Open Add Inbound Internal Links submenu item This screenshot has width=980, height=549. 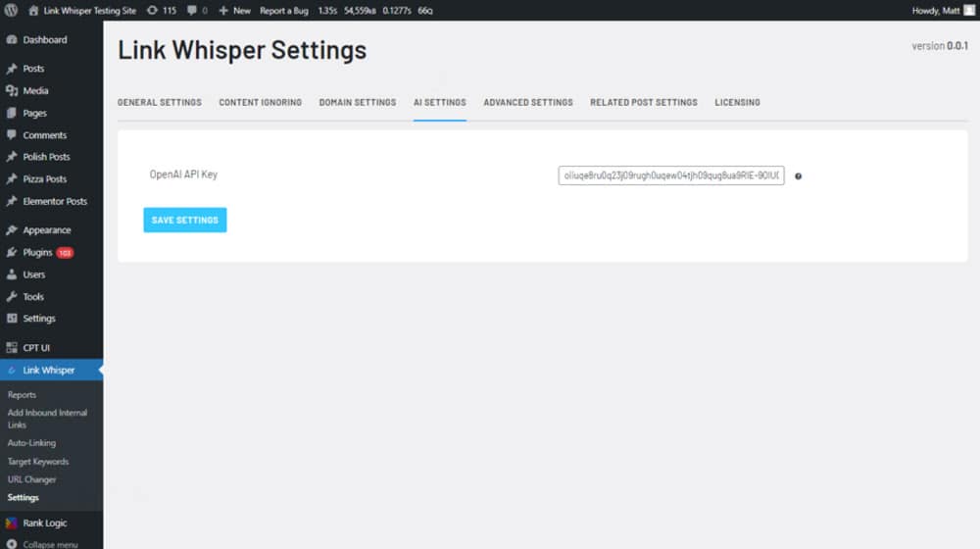[x=47, y=419]
